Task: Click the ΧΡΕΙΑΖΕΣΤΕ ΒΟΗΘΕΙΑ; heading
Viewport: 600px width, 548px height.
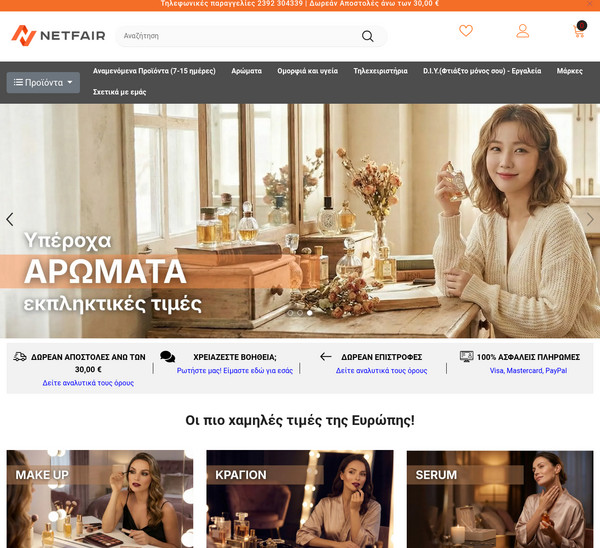Action: click(x=235, y=357)
